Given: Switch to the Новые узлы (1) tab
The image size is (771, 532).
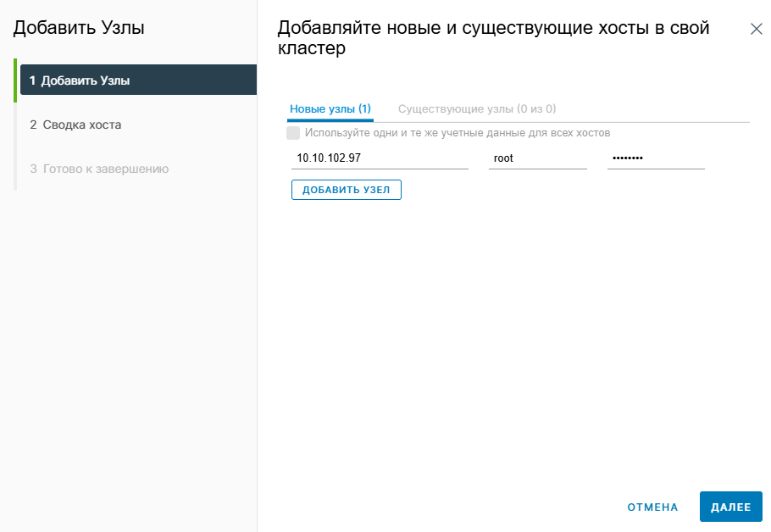Looking at the screenshot, I should [330, 109].
